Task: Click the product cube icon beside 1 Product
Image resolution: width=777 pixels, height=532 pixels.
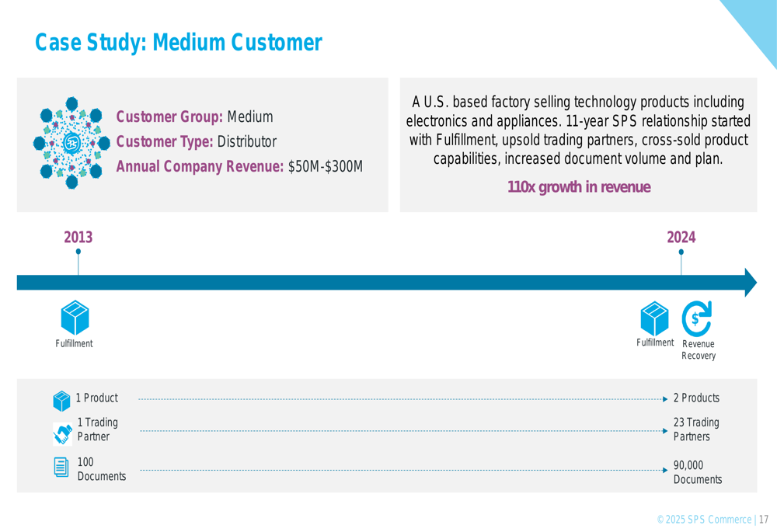Action: [x=62, y=401]
